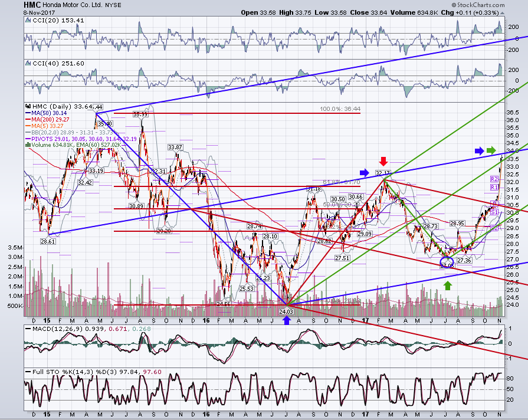Click the 3.5M volume axis label

pos(15,248)
